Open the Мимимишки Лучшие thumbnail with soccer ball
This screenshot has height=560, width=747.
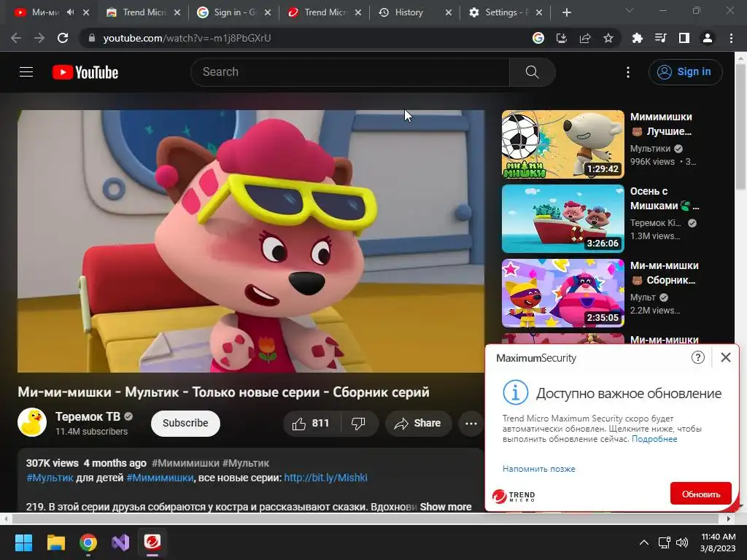coord(562,144)
